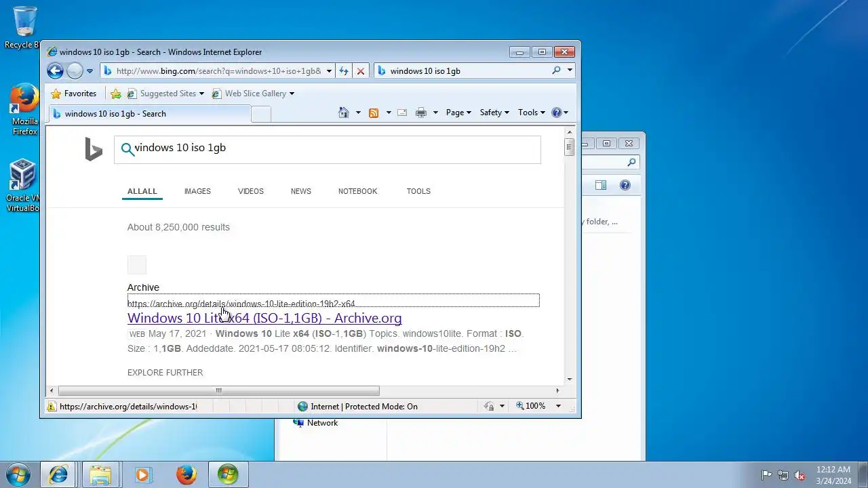Expand the Print options dropdown arrow
This screenshot has width=868, height=488.
(x=435, y=113)
